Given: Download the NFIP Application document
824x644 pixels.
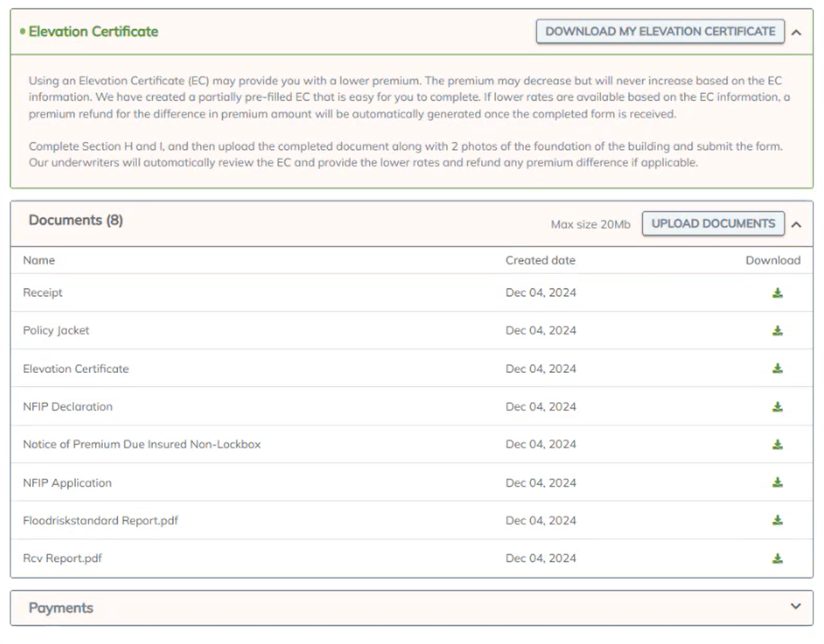Looking at the screenshot, I should pos(777,483).
